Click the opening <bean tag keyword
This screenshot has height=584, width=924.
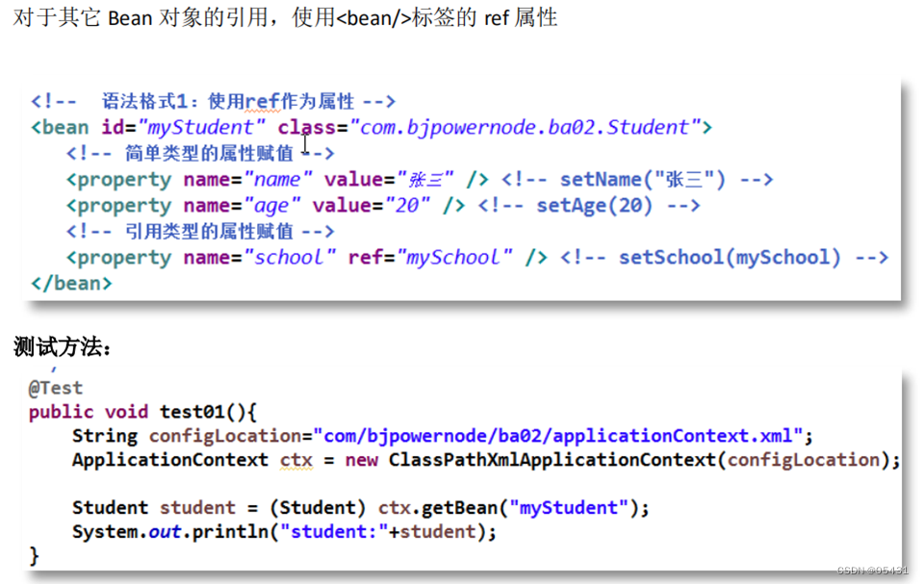point(60,127)
